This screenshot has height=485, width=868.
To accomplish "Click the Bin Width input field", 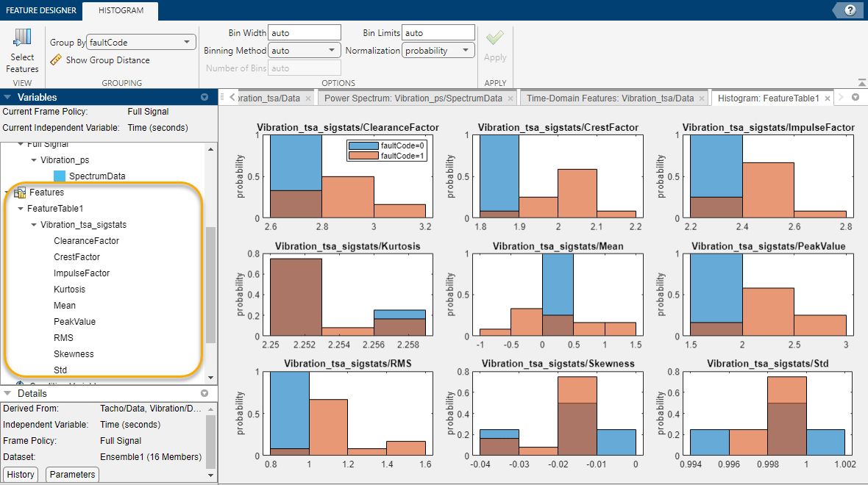I will coord(305,33).
